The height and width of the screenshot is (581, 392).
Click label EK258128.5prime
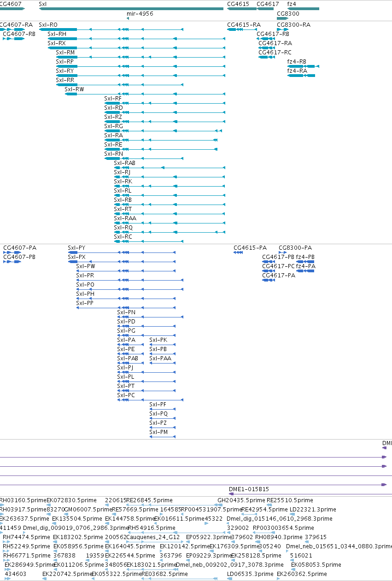coord(256,556)
